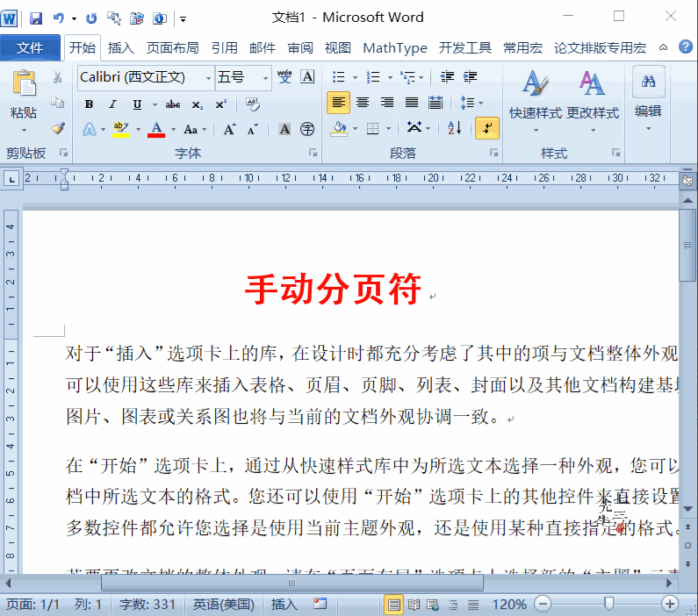Click the Cut scissors icon
The image size is (698, 616).
pos(57,77)
